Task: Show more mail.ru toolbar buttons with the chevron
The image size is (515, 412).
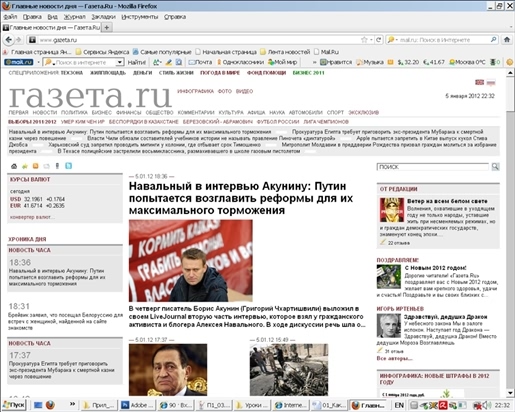Action: point(314,62)
